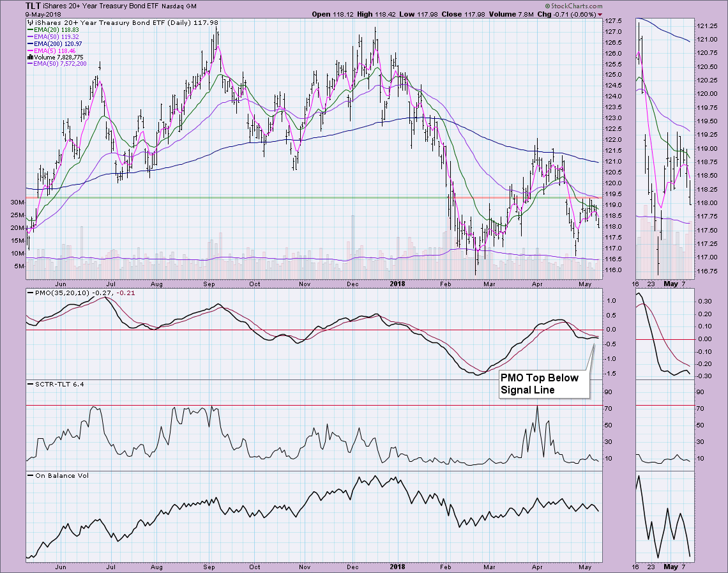Image resolution: width=728 pixels, height=573 pixels.
Task: Click the red '-0.21' PMO signal value
Action: click(x=125, y=293)
